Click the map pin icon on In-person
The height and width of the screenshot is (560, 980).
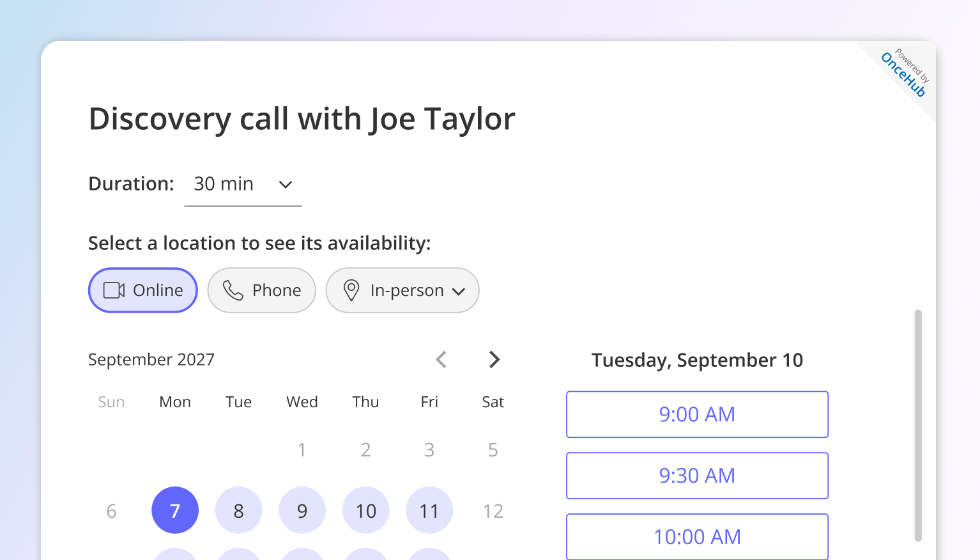[x=351, y=290]
